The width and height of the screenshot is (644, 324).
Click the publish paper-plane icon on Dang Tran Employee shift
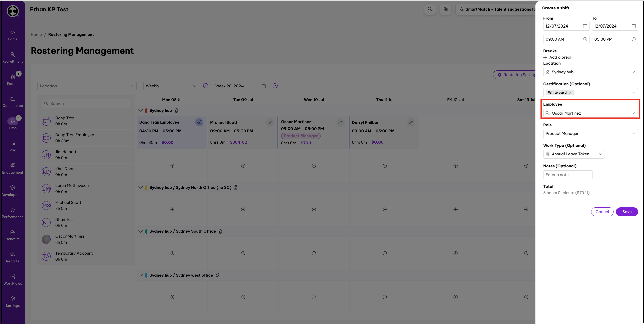pyautogui.click(x=199, y=122)
